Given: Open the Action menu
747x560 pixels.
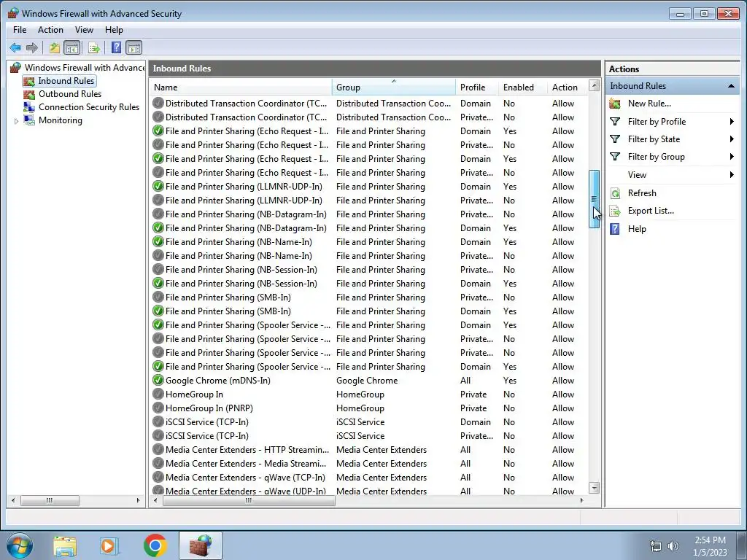Looking at the screenshot, I should click(50, 29).
